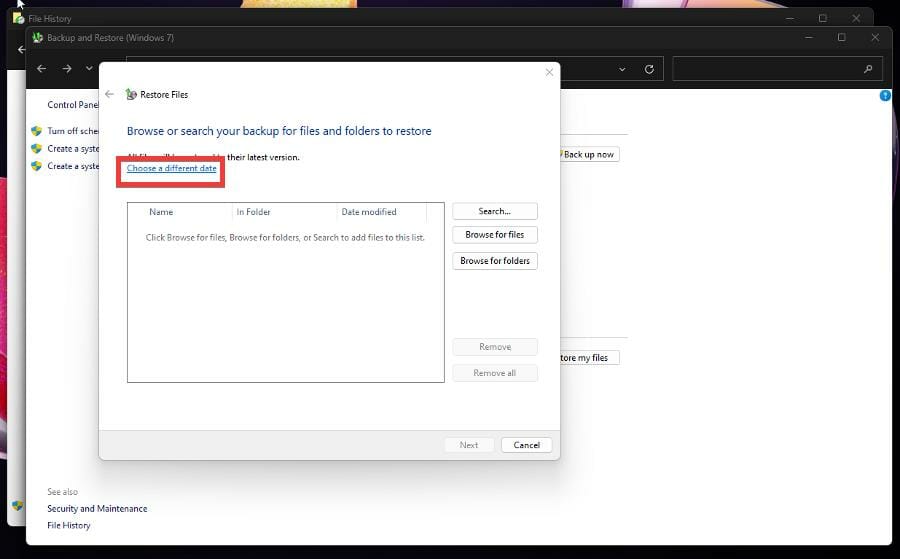This screenshot has width=900, height=559.
Task: Click first Create a system link
Action: [73, 149]
